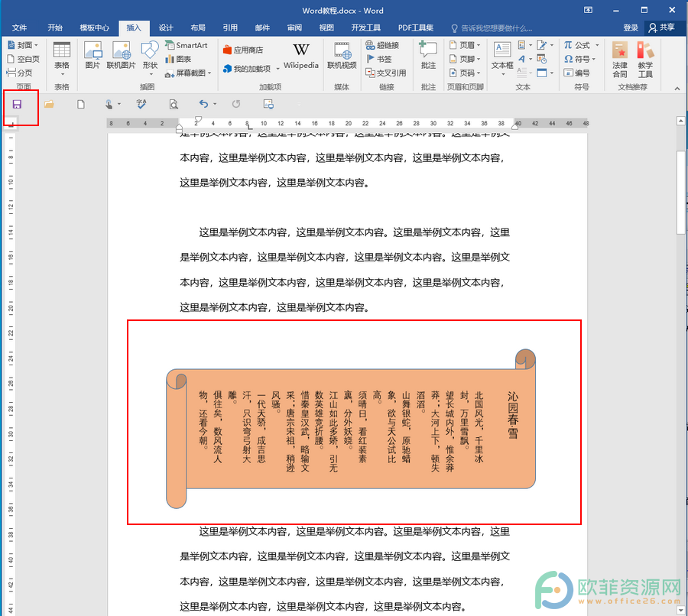This screenshot has width=688, height=616.
Task: Insert a Hyperlink (超链接)
Action: tap(382, 45)
